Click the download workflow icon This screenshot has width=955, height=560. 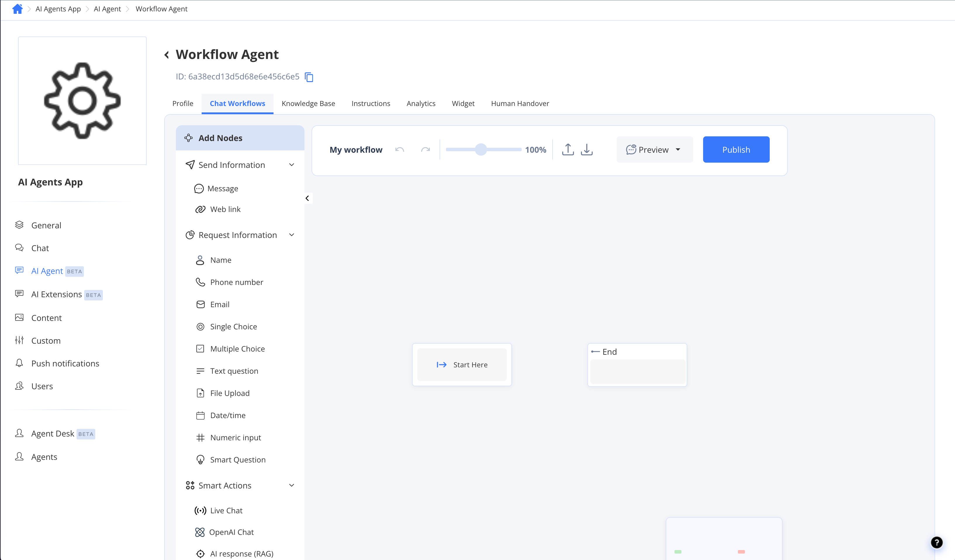[587, 149]
